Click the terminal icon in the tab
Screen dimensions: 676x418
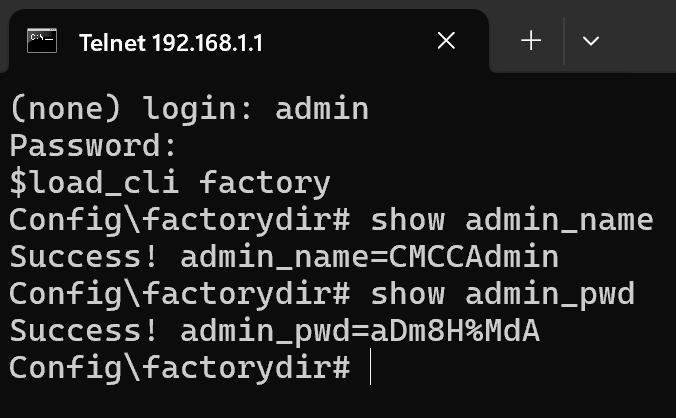(42, 41)
